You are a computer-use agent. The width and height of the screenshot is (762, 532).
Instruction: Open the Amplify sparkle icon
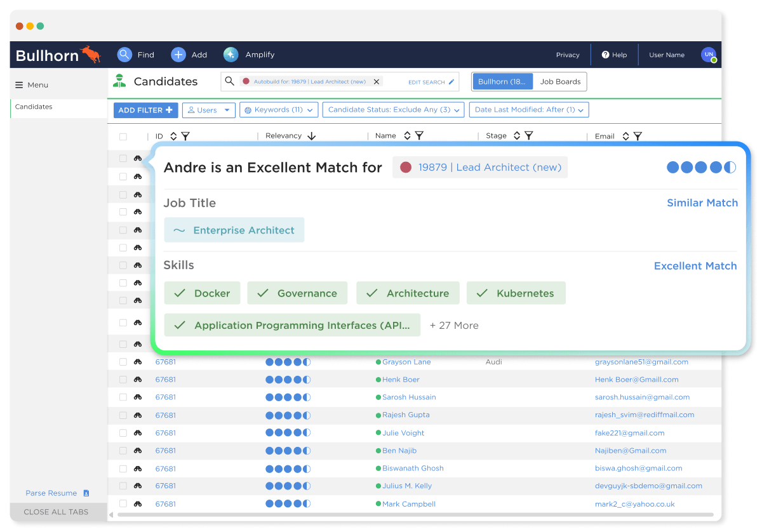pos(231,55)
